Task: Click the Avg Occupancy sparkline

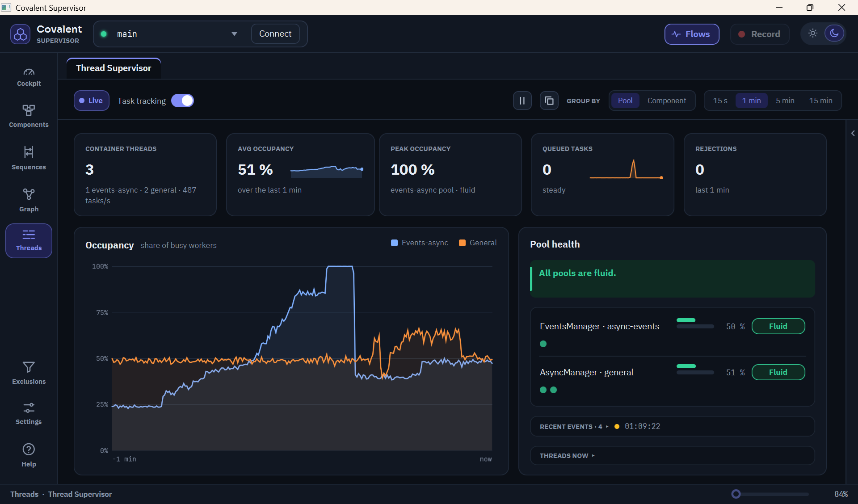Action: 327,171
